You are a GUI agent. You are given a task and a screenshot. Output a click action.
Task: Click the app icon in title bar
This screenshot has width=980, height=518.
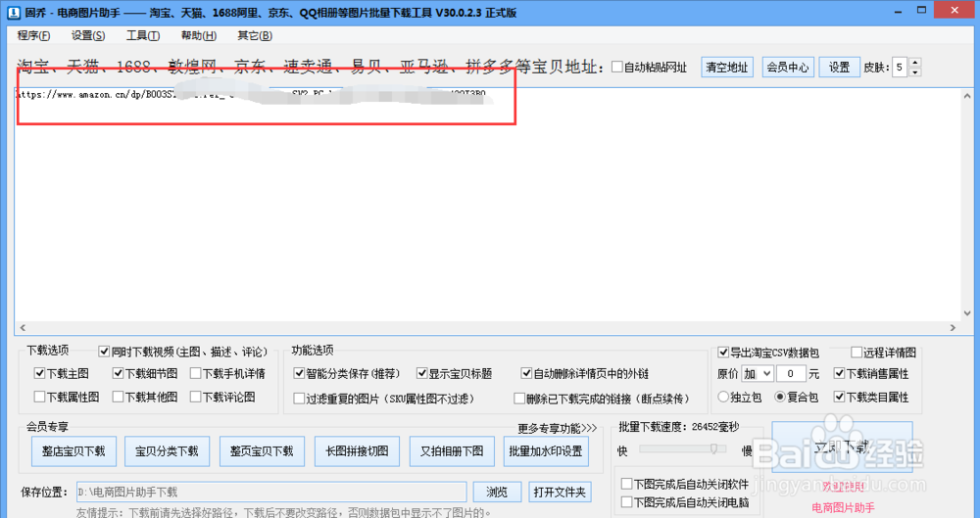[x=13, y=12]
